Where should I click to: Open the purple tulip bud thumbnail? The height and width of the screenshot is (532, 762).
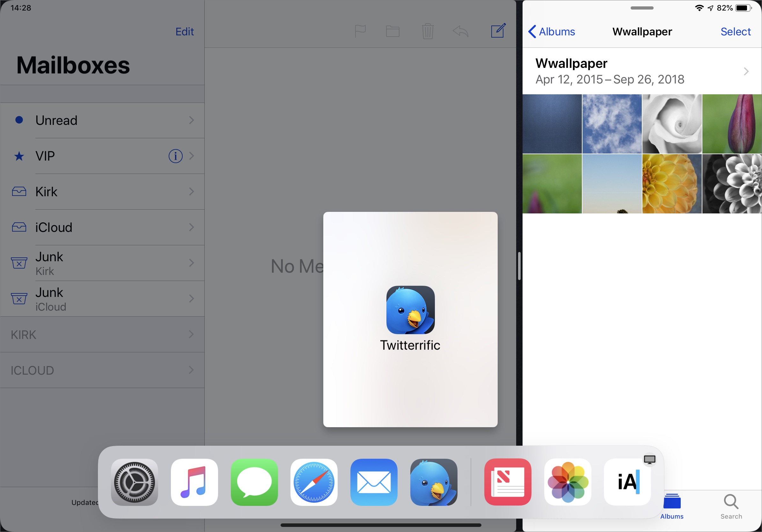point(732,124)
